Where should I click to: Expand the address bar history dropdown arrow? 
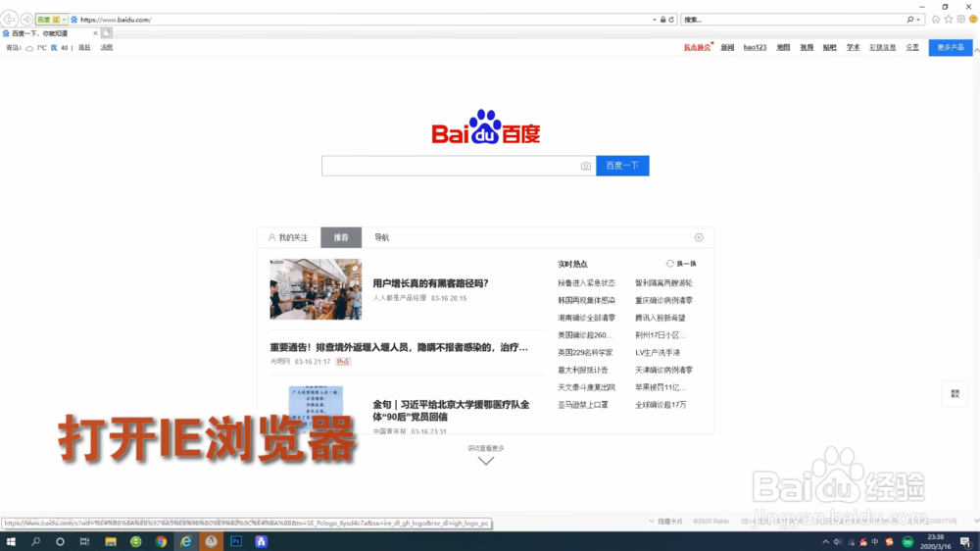coord(655,20)
